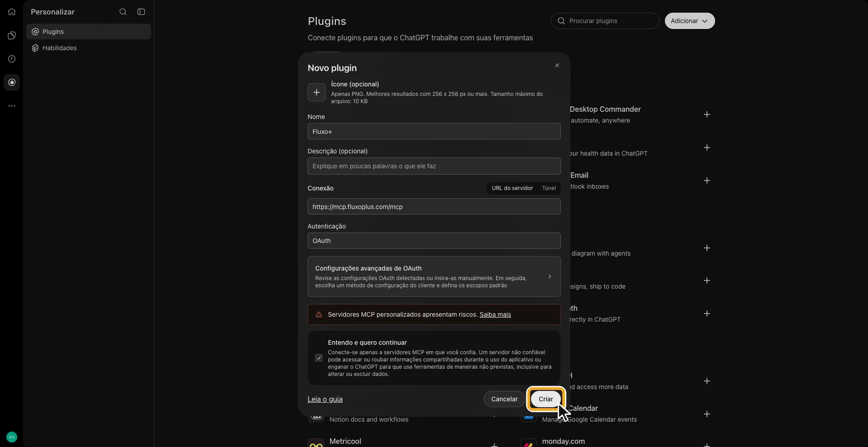Click the plus beside ship to code plugin

(707, 280)
